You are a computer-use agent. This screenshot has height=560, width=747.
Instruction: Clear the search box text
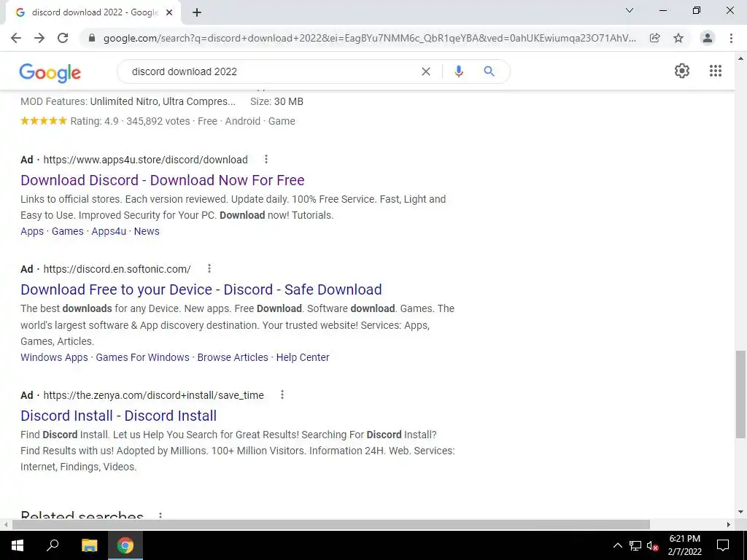426,71
